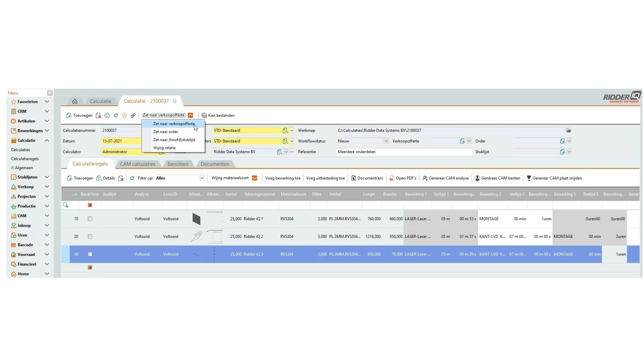Open the Workflowstatus Nieuw dropdown
The height and width of the screenshot is (362, 644).
click(x=386, y=141)
